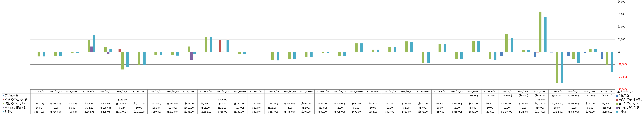The width and height of the screenshot is (644, 114).
Task: Click the $254.00 bond cell
Action: click(590, 104)
